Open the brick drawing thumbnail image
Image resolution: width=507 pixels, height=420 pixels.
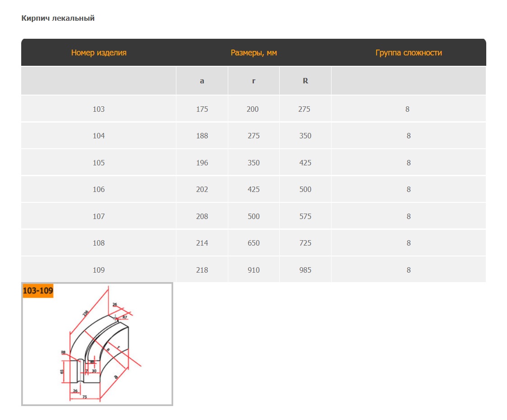pyautogui.click(x=97, y=344)
